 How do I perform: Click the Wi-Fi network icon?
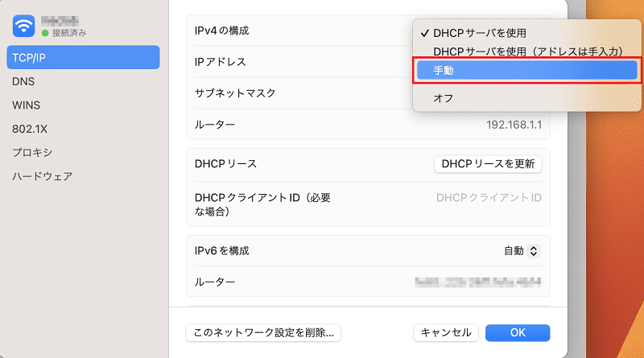(24, 26)
